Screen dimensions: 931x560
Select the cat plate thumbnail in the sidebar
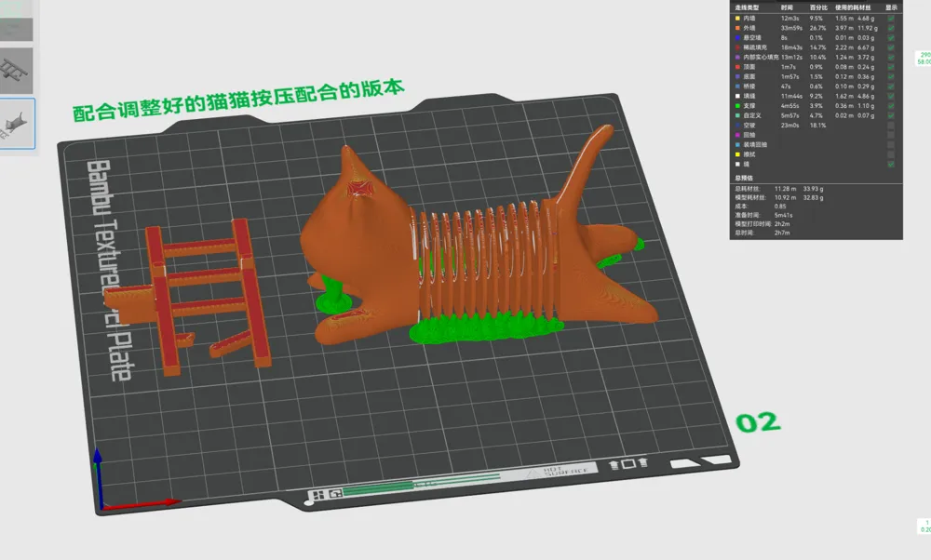17,124
